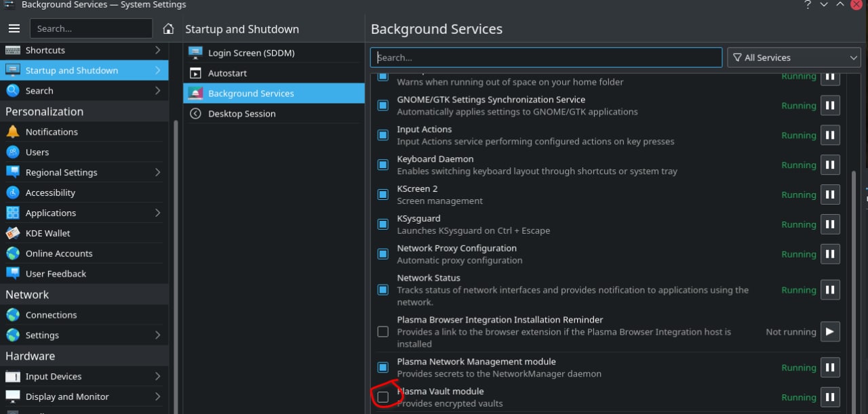Screen dimensions: 868x414
Task: Uncheck the Keyboard Daemon checkbox
Action: point(383,165)
